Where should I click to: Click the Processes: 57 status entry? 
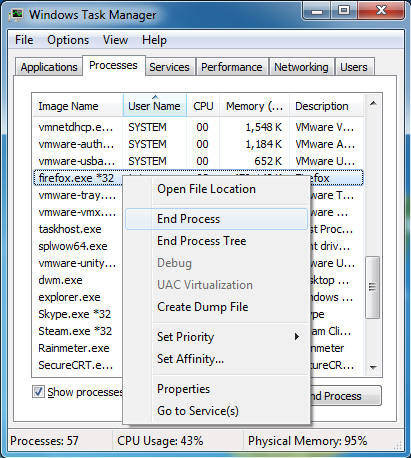point(44,441)
